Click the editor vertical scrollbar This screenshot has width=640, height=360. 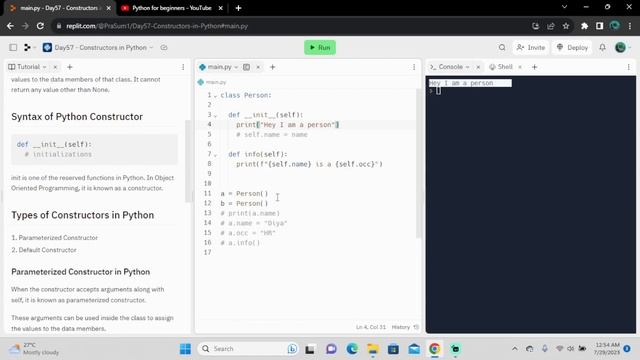(418, 163)
